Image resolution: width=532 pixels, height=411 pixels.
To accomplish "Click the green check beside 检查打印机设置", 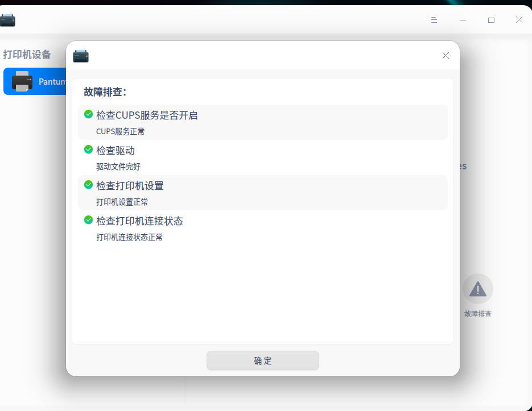I will (88, 185).
